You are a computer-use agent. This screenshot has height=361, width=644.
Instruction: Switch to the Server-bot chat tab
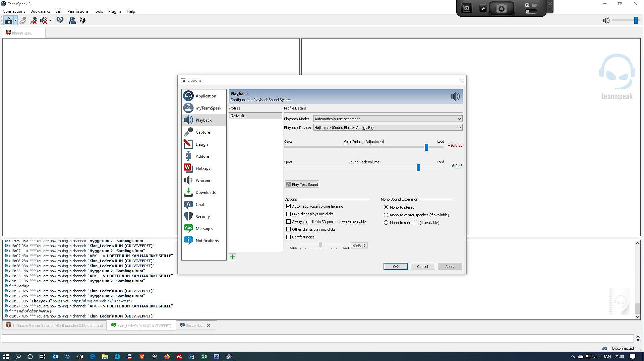click(x=194, y=326)
